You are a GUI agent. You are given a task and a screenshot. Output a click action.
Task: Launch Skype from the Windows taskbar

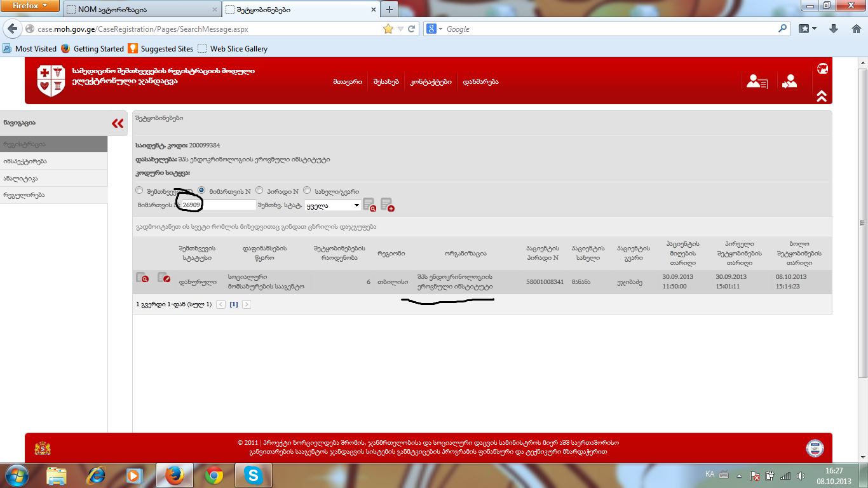[254, 475]
